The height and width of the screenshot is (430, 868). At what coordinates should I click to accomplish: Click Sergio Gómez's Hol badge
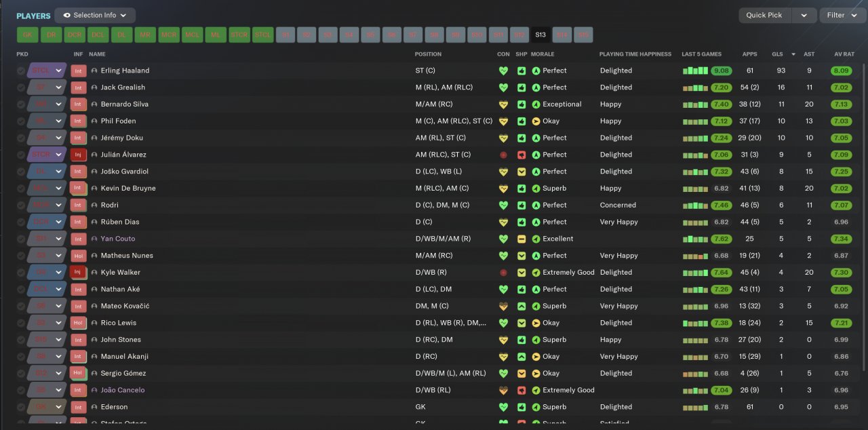point(78,373)
